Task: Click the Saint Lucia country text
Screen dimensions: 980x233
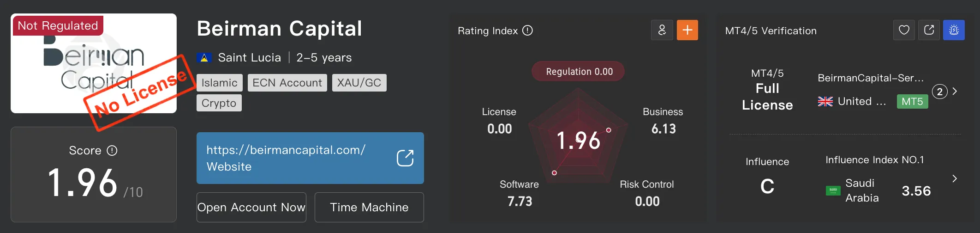Action: click(250, 58)
